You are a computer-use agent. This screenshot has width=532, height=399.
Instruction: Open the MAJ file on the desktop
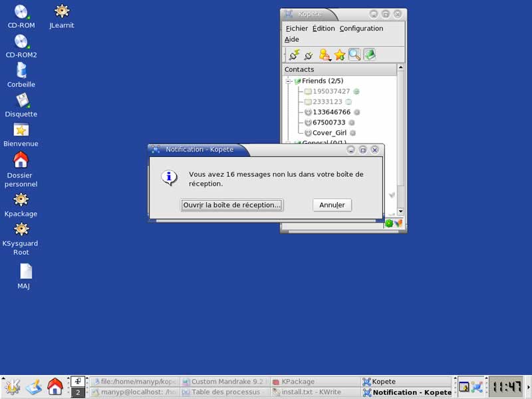click(x=24, y=276)
